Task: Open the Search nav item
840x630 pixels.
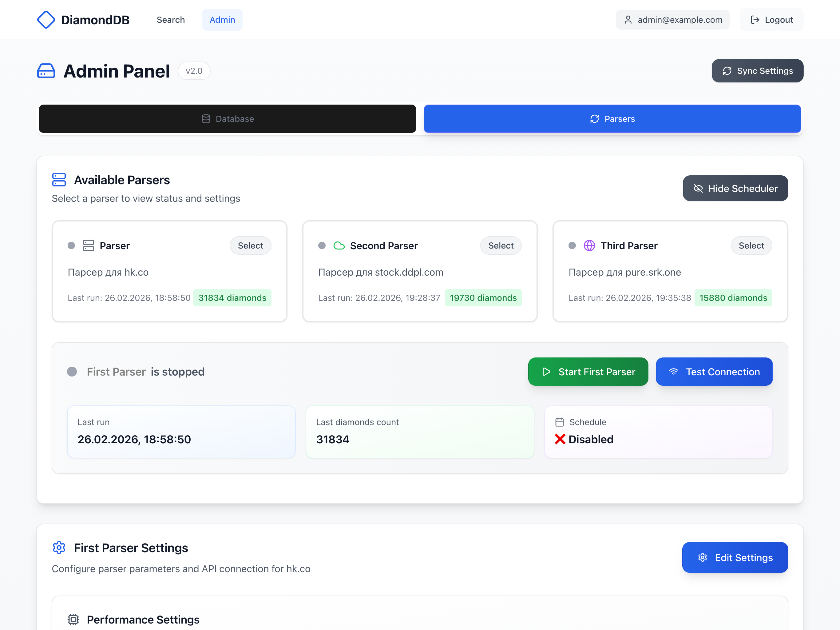Action: click(x=171, y=20)
